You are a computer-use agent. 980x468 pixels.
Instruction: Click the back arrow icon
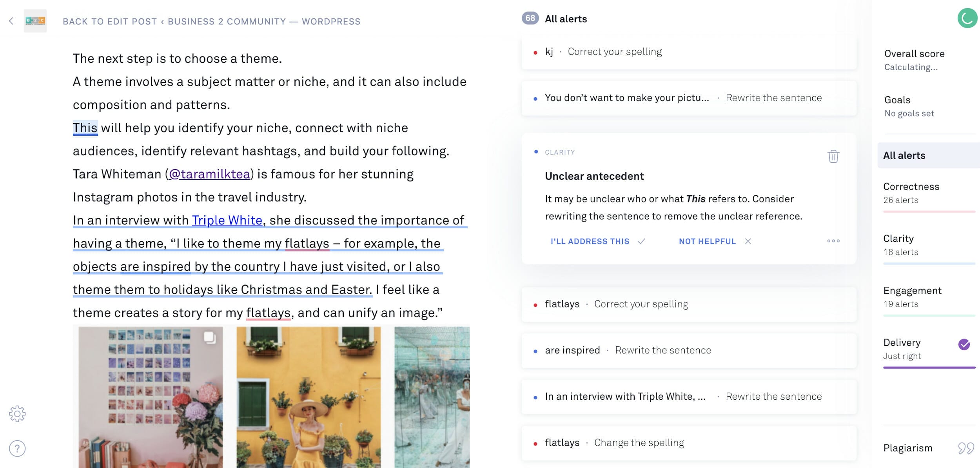pos(11,21)
